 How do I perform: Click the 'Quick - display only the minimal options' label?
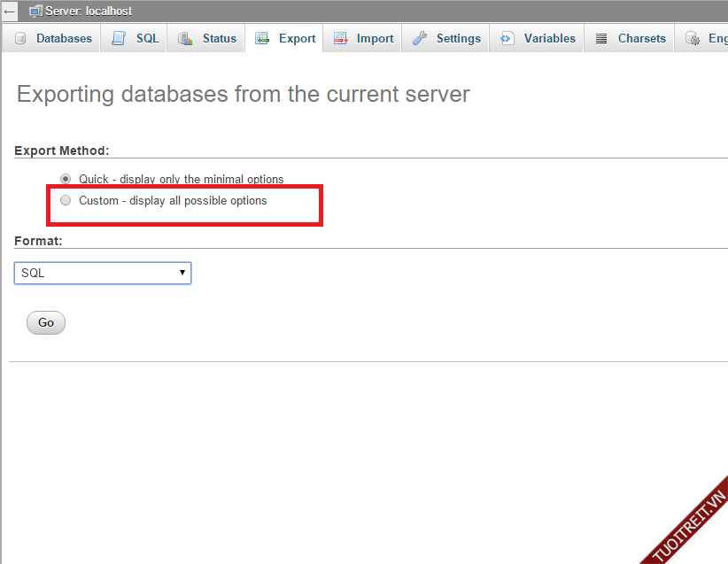181,179
